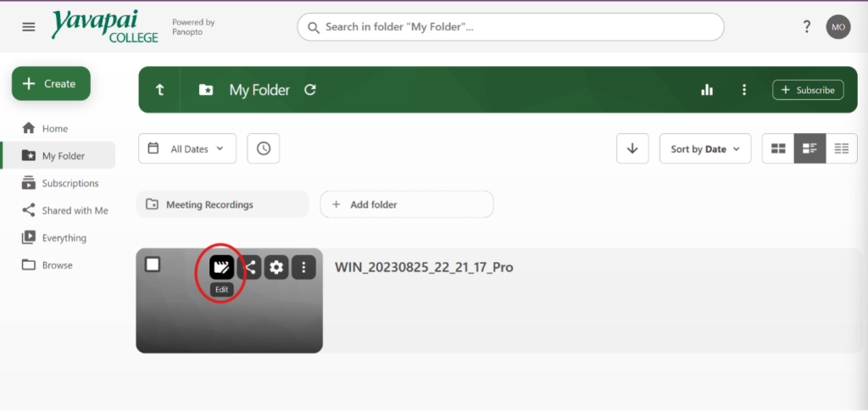Switch to compact list view

coord(841,148)
